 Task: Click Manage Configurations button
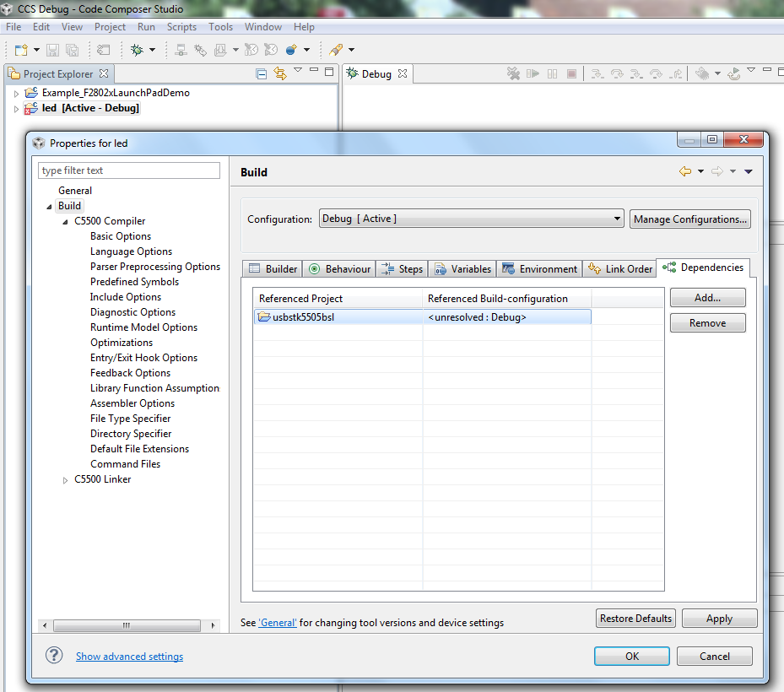[690, 219]
